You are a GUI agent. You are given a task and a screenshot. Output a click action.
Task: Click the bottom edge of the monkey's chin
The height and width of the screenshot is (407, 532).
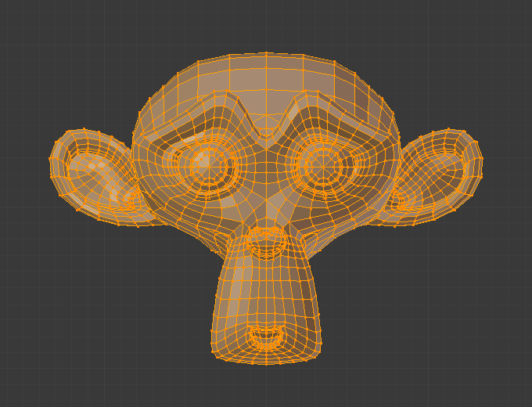click(266, 362)
